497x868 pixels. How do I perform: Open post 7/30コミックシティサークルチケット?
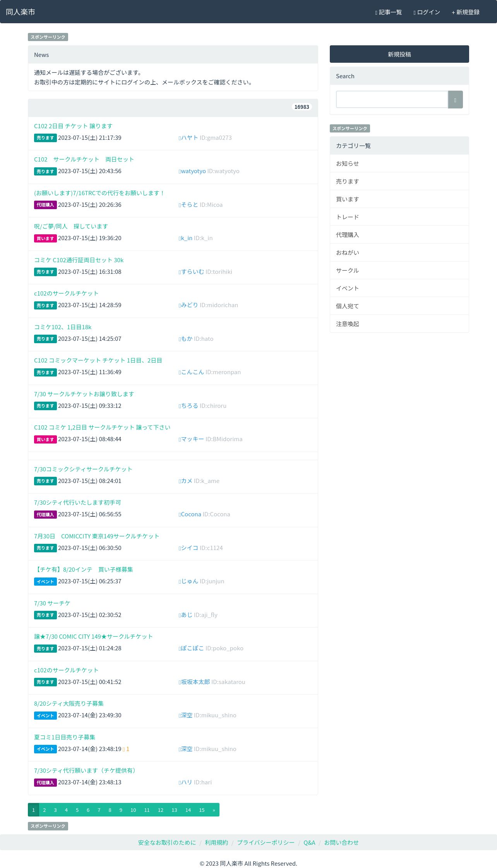click(x=83, y=469)
